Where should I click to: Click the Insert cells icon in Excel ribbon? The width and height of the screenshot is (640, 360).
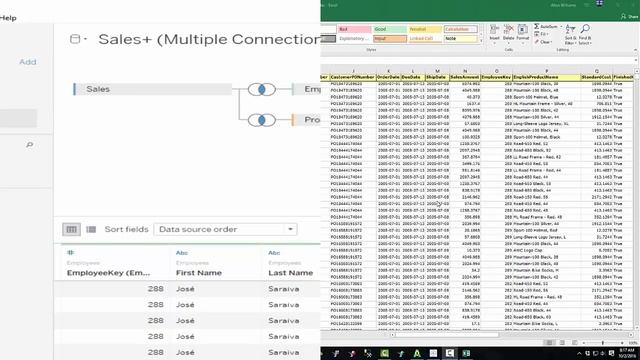pos(494,29)
